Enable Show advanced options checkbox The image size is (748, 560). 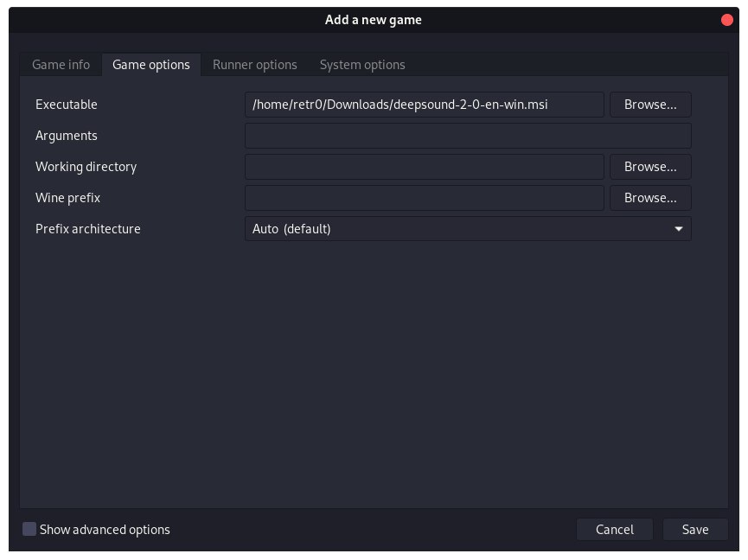click(29, 529)
